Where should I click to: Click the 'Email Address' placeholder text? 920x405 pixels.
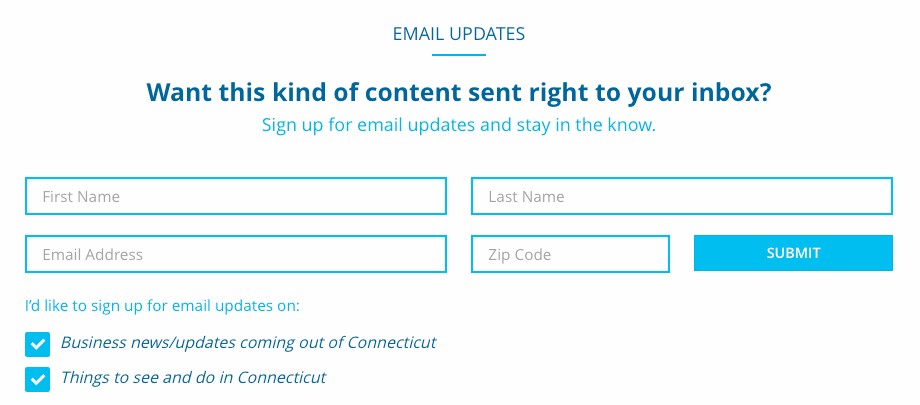(x=92, y=255)
